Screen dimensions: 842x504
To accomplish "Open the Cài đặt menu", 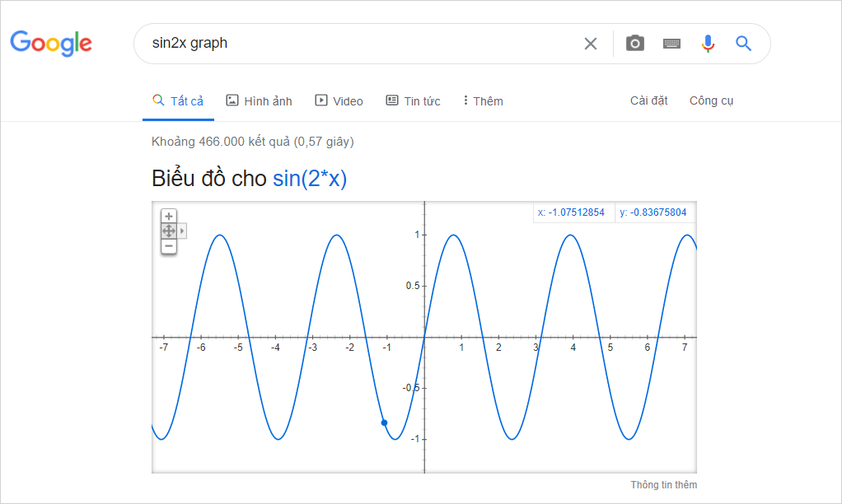I will (x=648, y=100).
